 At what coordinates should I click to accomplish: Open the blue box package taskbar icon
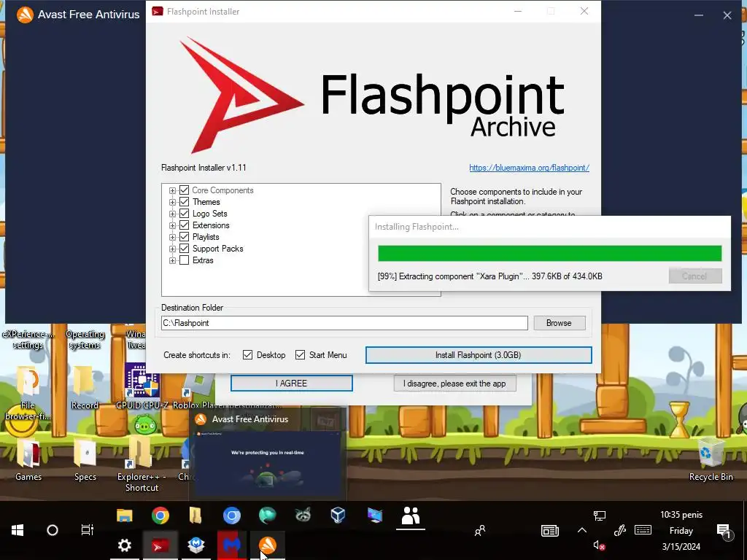pos(196,545)
